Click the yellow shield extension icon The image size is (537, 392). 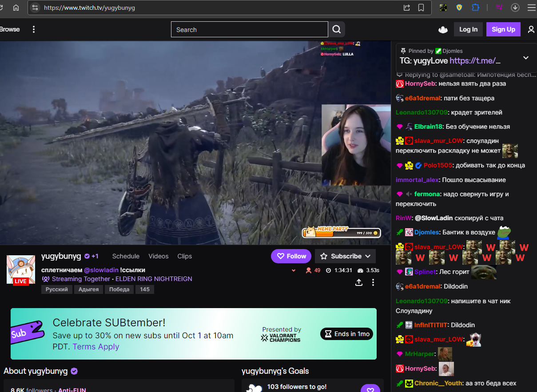pyautogui.click(x=459, y=8)
